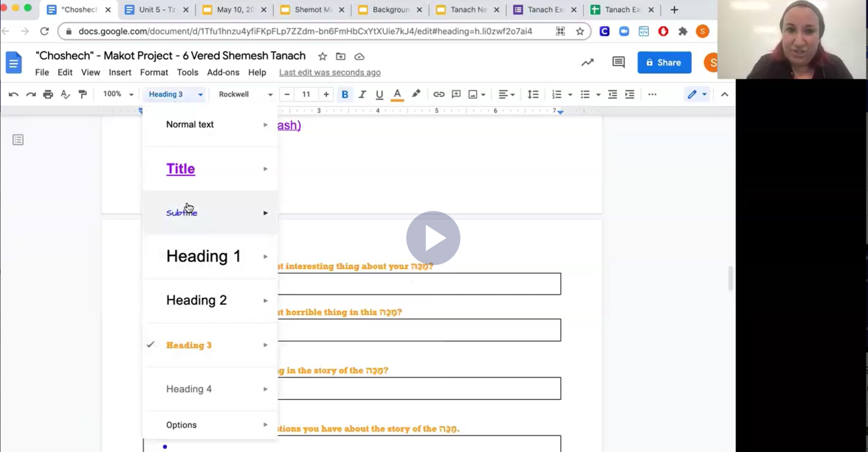The image size is (868, 452).
Task: Open the text color picker
Action: (x=397, y=94)
